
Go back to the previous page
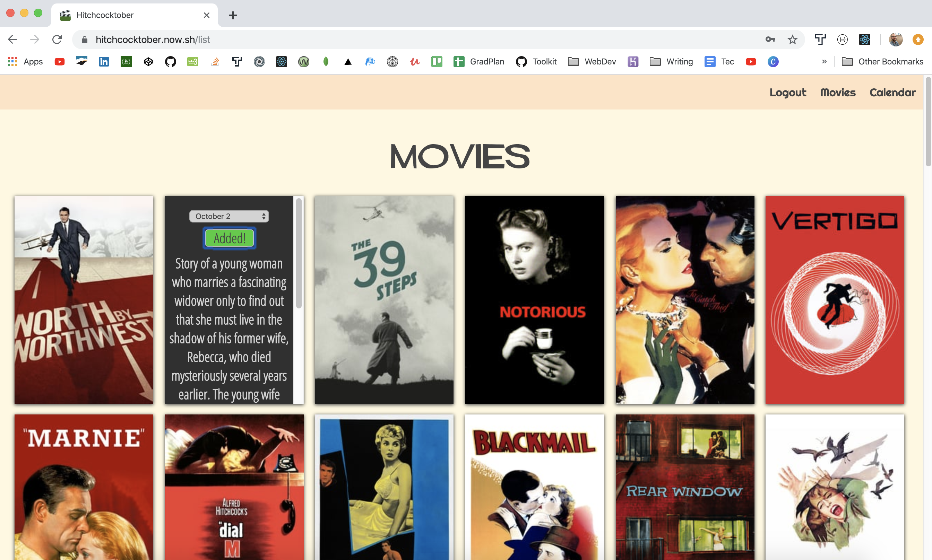click(12, 40)
